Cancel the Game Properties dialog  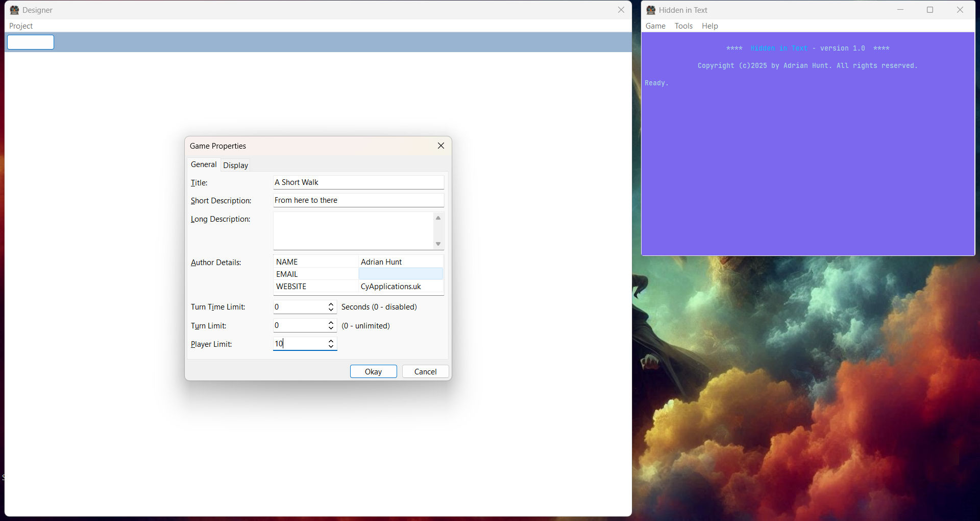click(x=425, y=372)
